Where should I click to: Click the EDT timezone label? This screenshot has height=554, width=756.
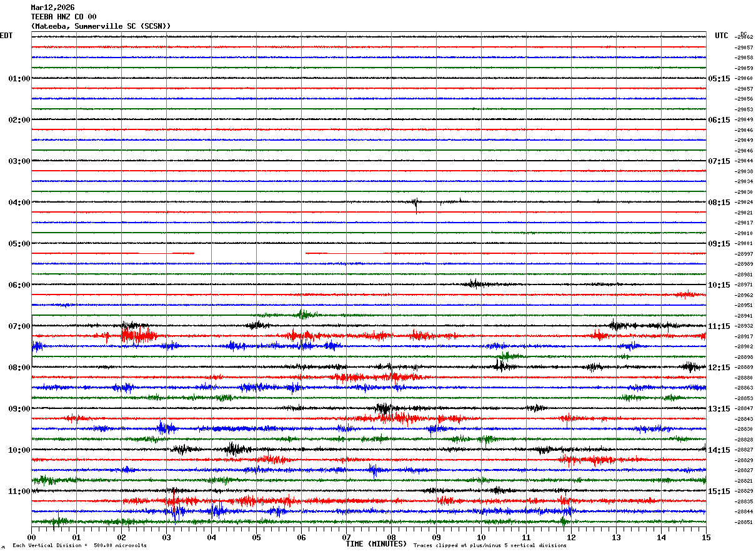[6, 36]
